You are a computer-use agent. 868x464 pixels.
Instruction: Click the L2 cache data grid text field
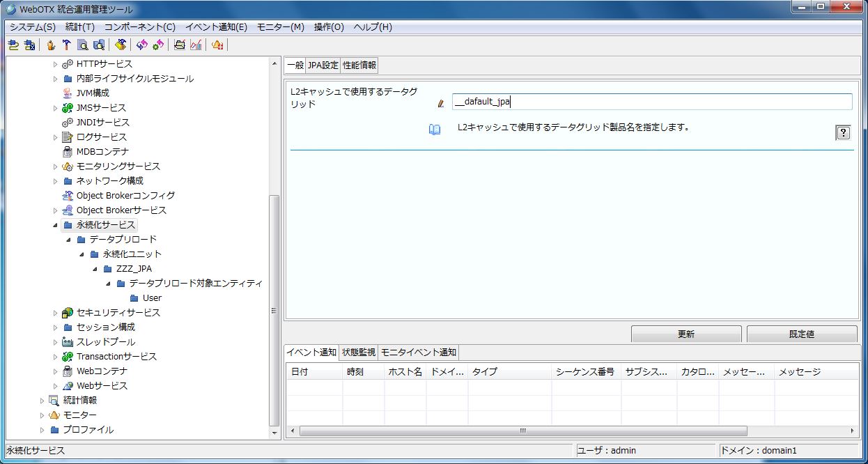point(651,102)
